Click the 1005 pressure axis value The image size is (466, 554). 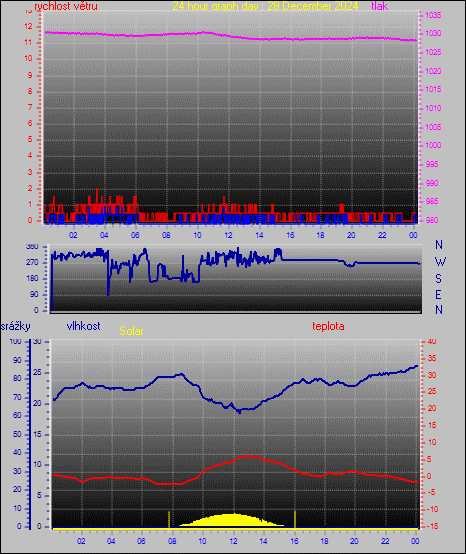(x=433, y=127)
